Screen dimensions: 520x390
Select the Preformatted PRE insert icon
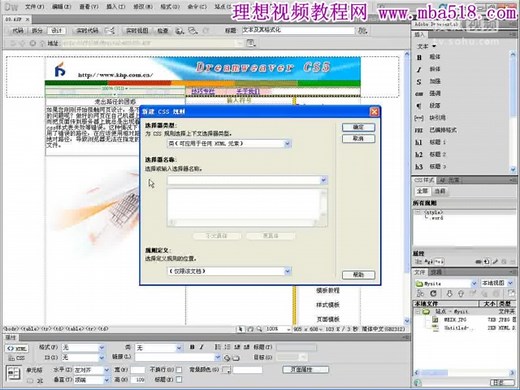pos(419,130)
